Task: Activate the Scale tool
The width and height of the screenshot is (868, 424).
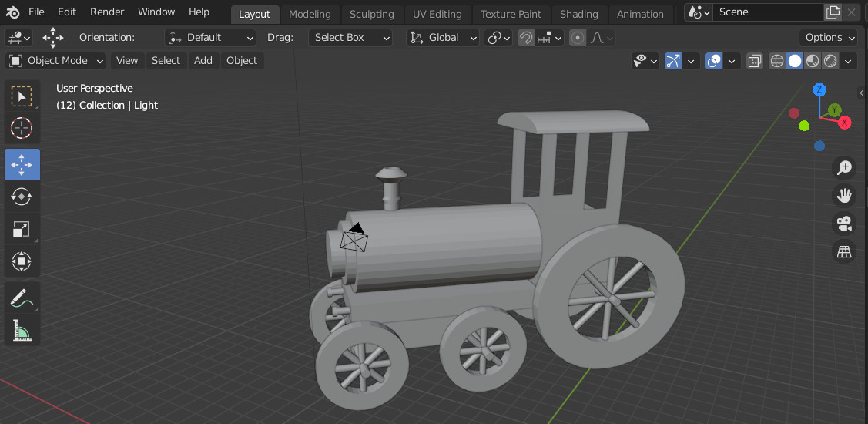Action: 22,229
